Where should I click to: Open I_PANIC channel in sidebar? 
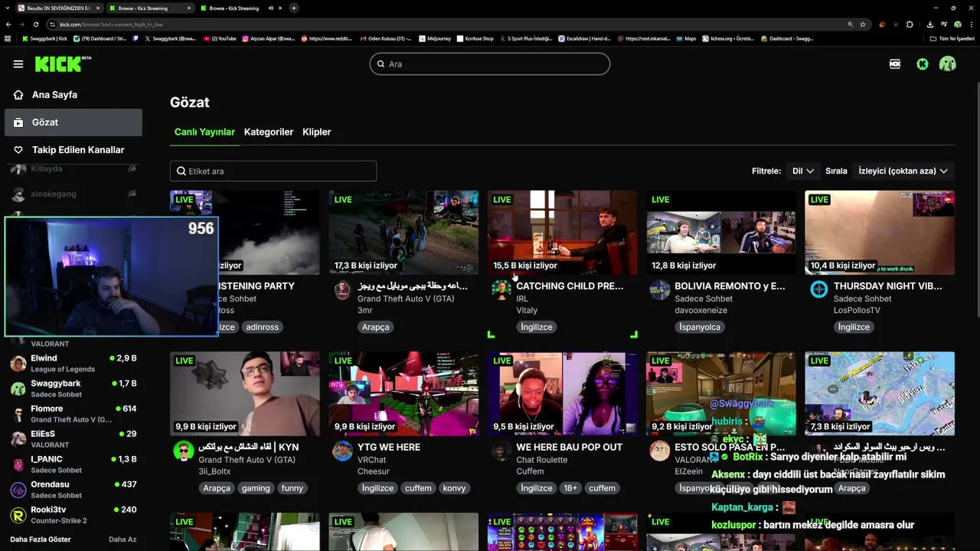73,464
